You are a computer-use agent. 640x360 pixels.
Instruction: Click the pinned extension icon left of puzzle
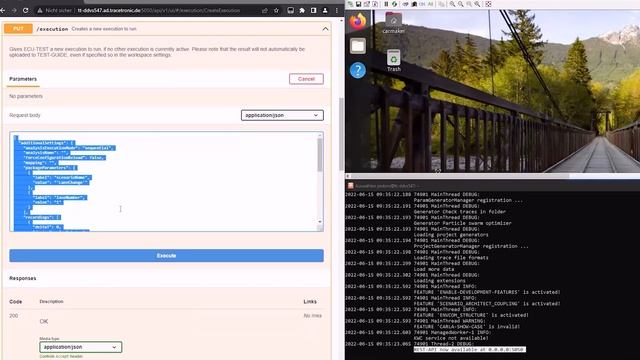pos(290,10)
